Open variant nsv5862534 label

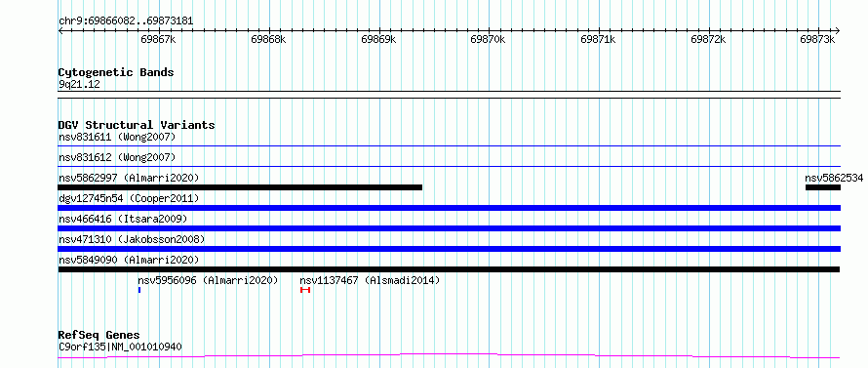834,178
